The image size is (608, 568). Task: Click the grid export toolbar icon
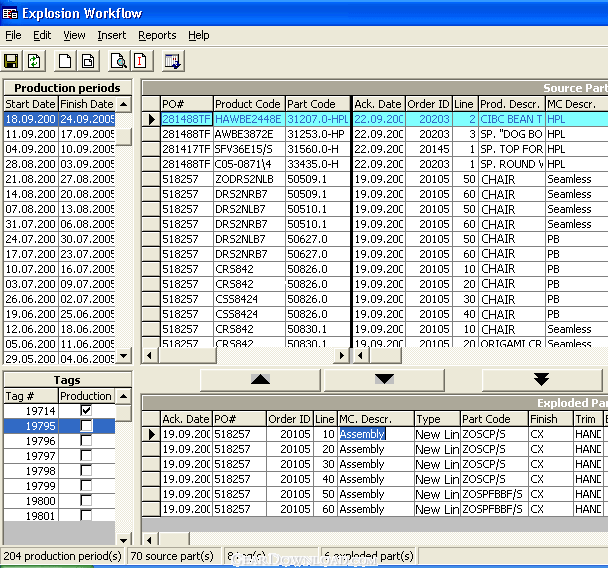(x=173, y=61)
